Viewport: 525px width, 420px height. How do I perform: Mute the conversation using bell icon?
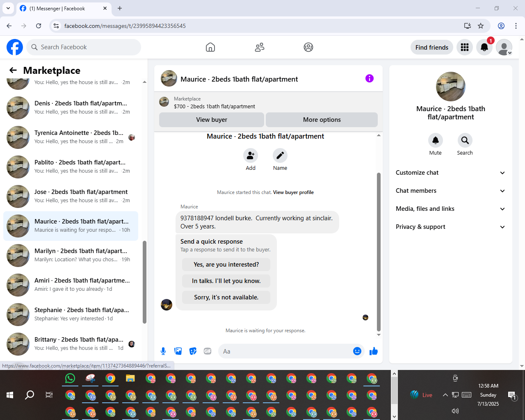(436, 140)
